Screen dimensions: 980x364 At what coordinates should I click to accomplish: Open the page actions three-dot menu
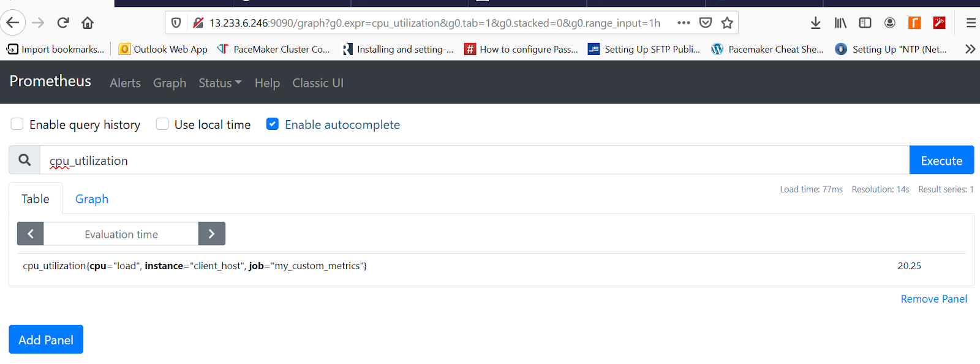coord(684,23)
